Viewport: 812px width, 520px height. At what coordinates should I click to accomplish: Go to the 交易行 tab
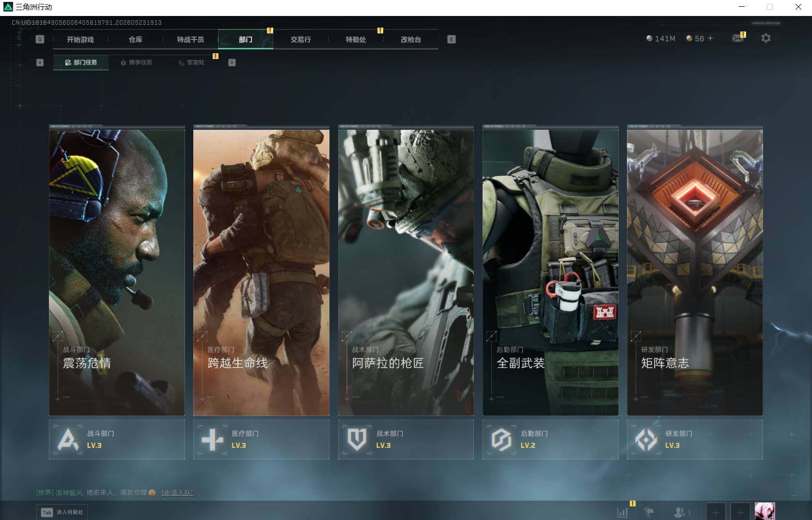click(301, 39)
